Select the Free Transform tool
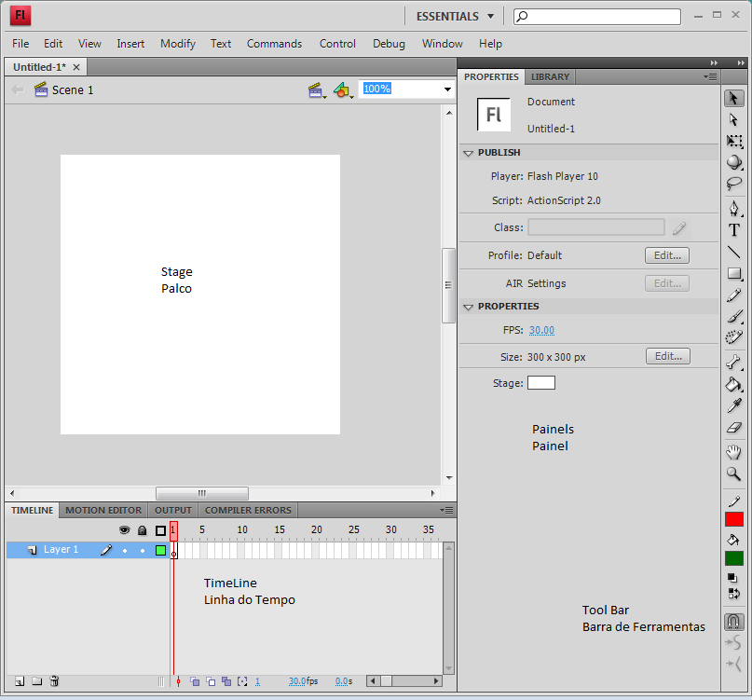 point(734,141)
